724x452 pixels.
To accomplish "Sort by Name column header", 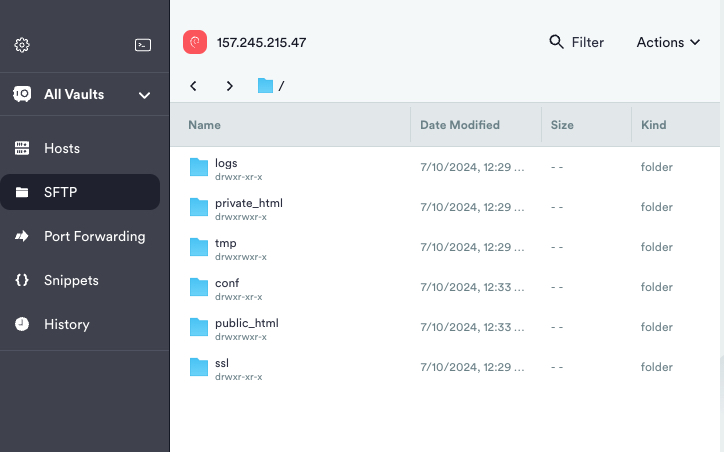I will 205,125.
